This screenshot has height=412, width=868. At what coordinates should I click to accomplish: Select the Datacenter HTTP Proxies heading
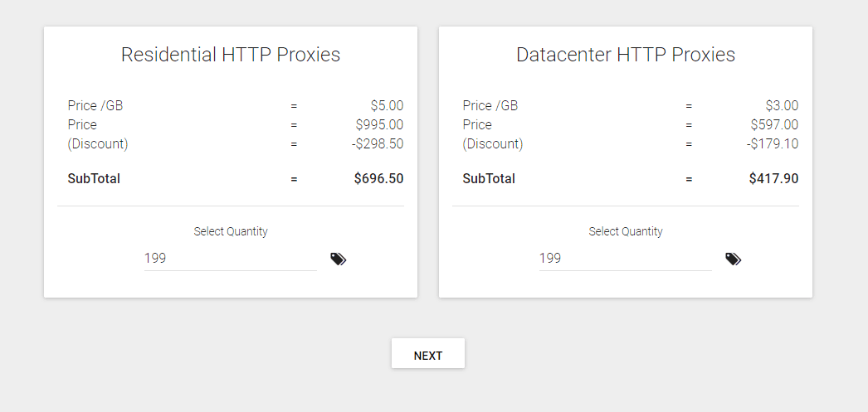tap(626, 55)
